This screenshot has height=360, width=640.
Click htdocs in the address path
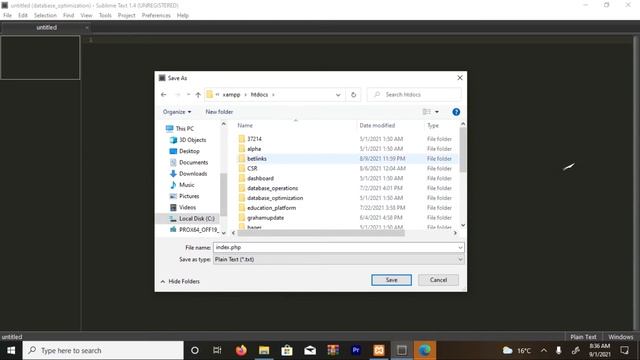259,95
